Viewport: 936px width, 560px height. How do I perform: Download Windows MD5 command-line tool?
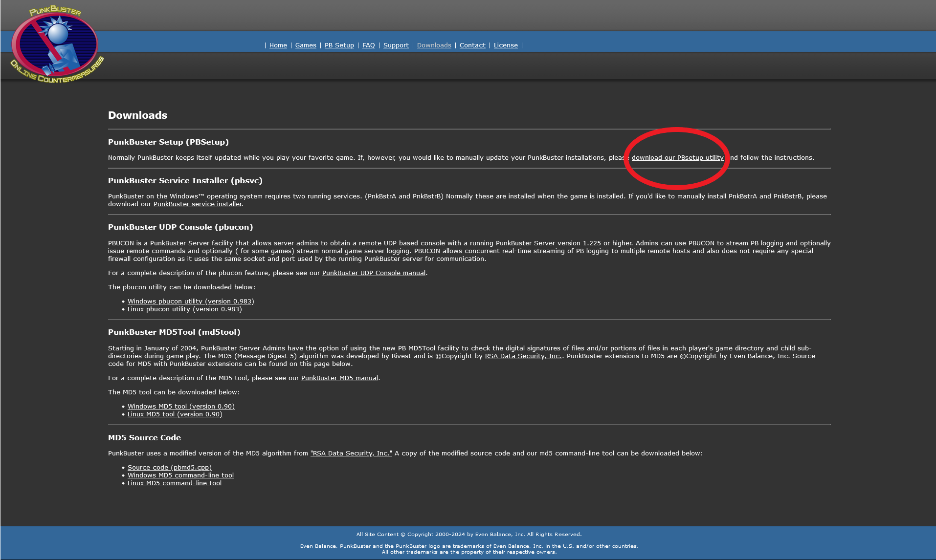coord(180,475)
